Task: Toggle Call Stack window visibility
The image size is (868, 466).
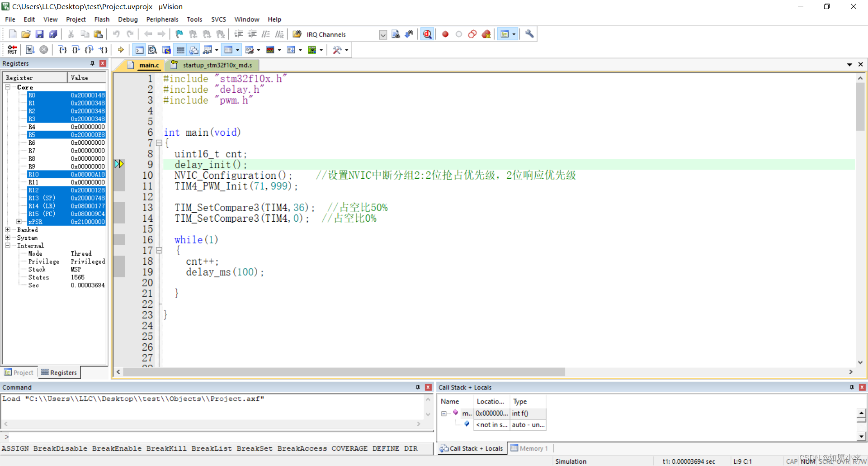Action: point(194,50)
